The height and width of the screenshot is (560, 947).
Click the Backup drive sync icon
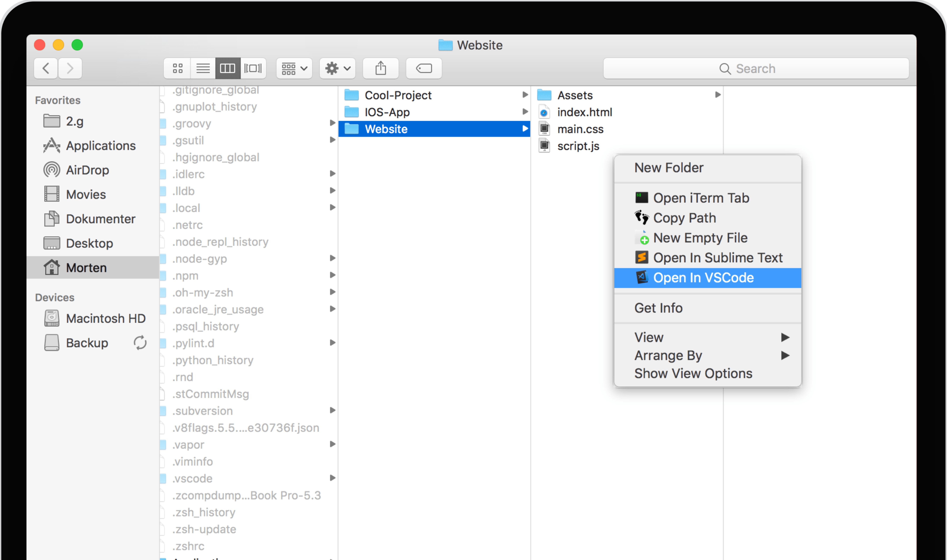pyautogui.click(x=140, y=343)
